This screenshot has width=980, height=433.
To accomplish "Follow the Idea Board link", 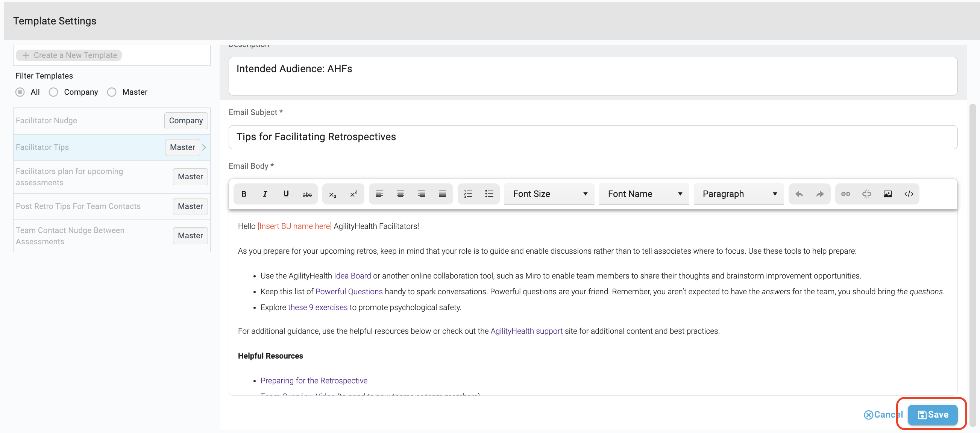I will 352,276.
